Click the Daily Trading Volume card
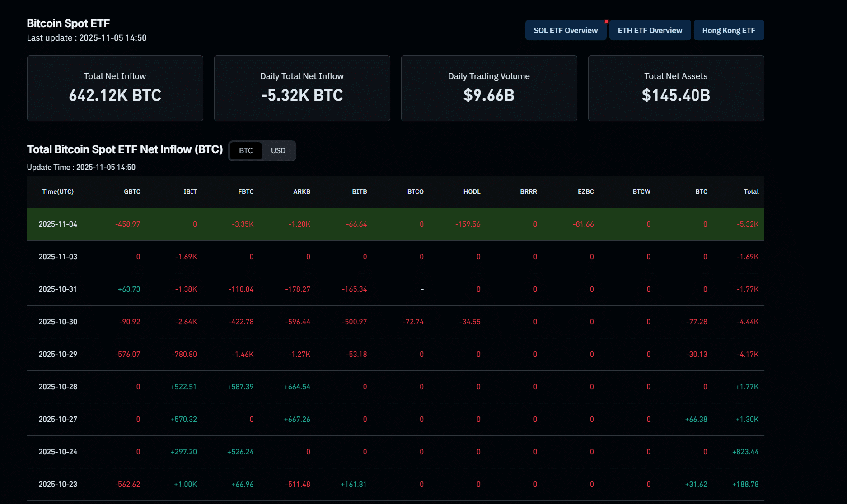Image resolution: width=847 pixels, height=504 pixels. click(489, 88)
